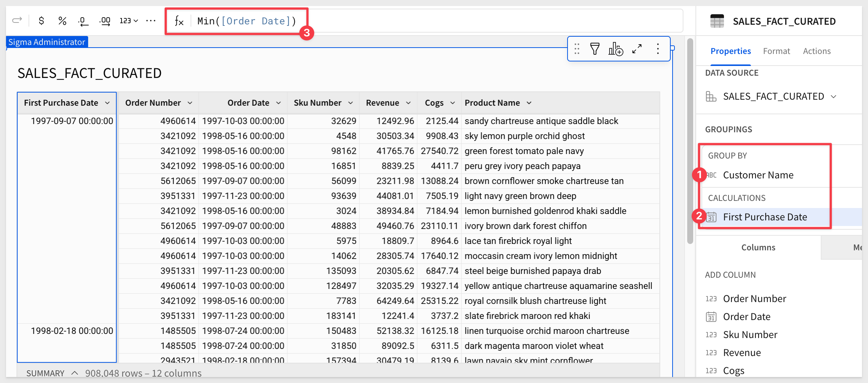Click the Order Date calendar type icon
Viewport: 868px width, 383px height.
711,317
